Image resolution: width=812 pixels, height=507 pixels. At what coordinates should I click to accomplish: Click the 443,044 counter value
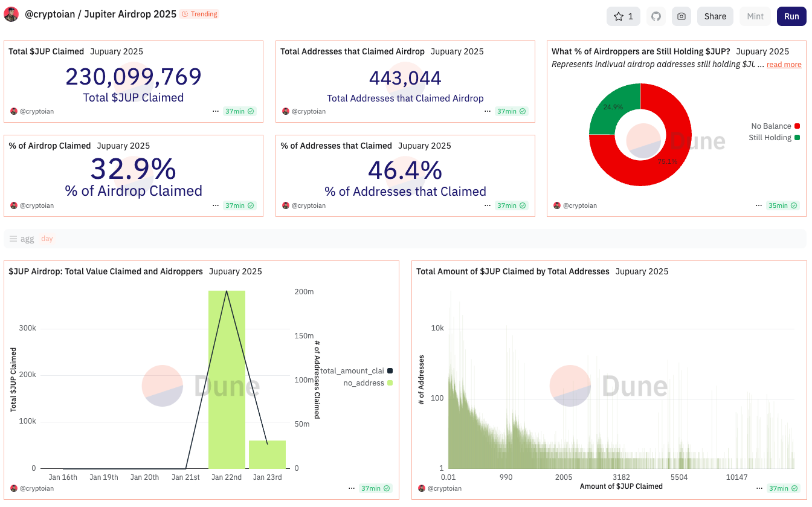[405, 78]
